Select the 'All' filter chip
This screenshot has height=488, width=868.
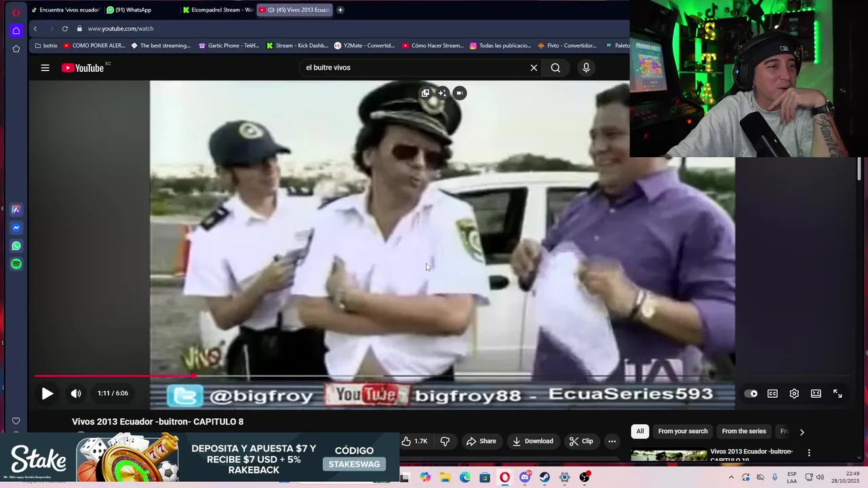(639, 431)
